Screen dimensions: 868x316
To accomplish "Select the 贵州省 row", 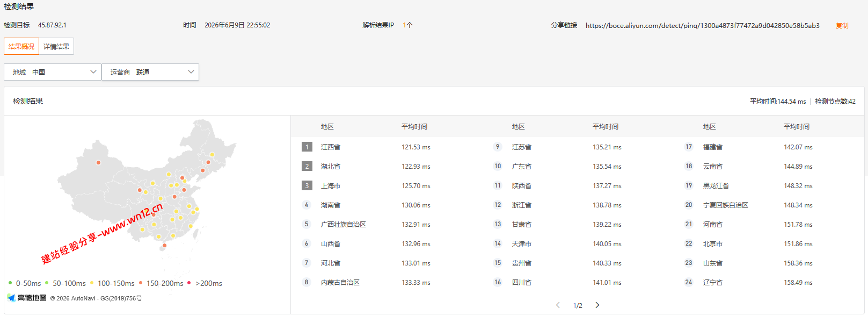I will 577,263.
